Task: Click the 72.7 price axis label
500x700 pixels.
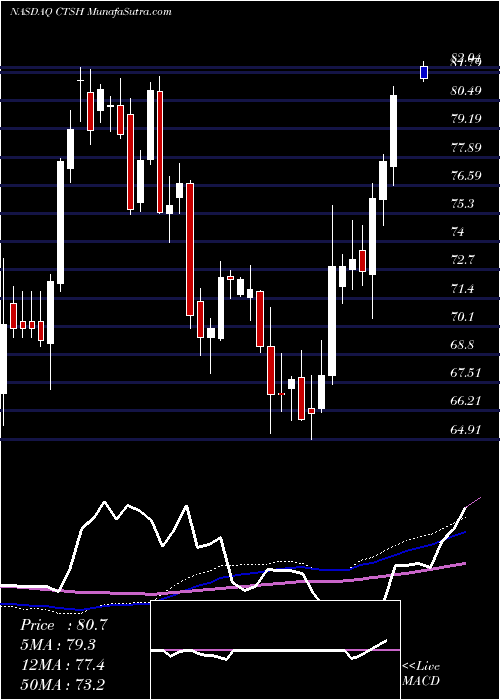Action: pos(463,259)
